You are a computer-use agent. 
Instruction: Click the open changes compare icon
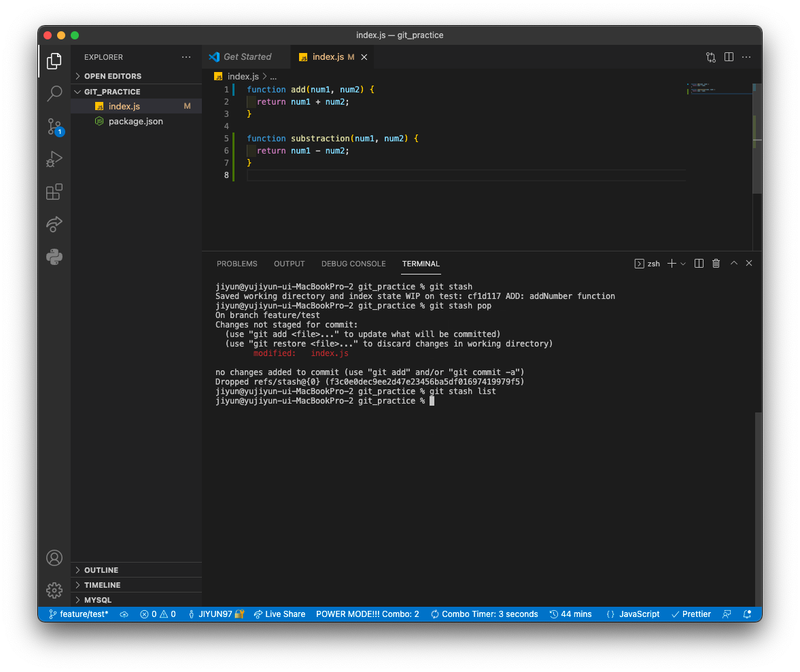[711, 57]
